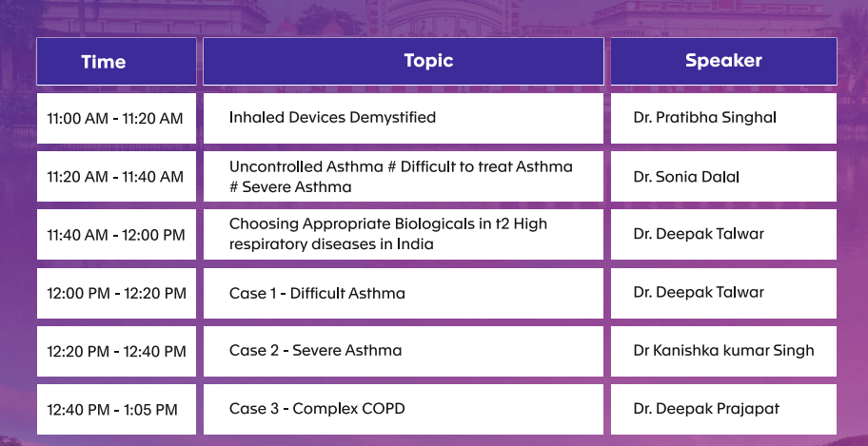
Task: Click Case 3 - Complex COPD
Action: tap(317, 409)
